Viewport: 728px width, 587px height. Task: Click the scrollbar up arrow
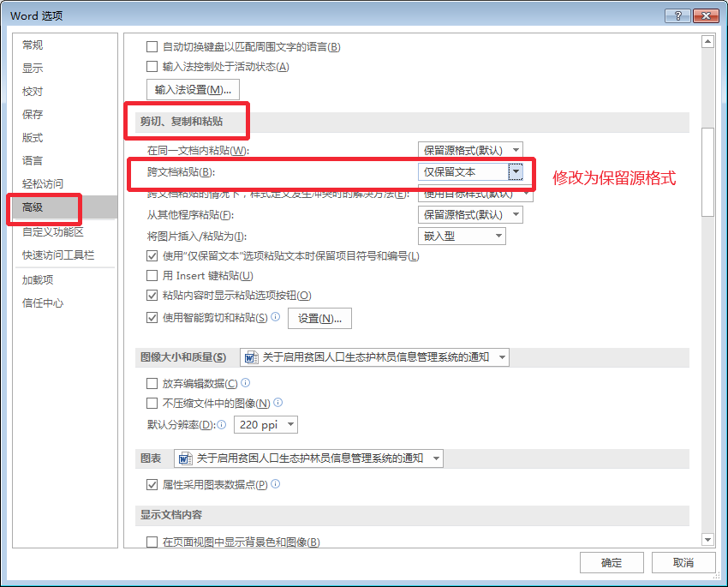707,42
